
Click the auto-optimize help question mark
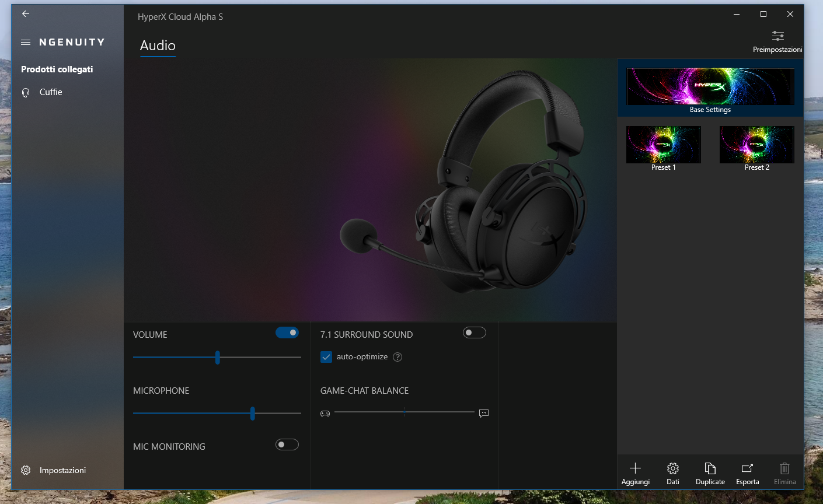tap(397, 357)
